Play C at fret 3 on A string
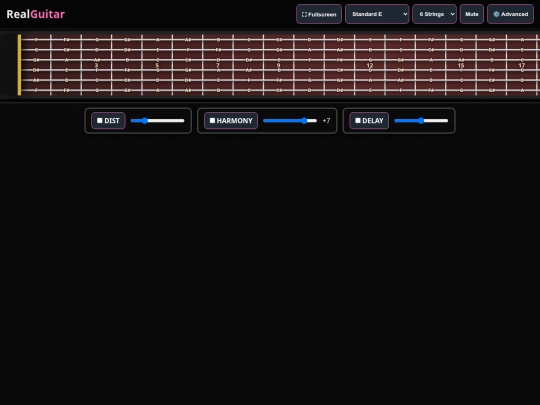Viewport: 540px width, 405px height. pos(97,80)
